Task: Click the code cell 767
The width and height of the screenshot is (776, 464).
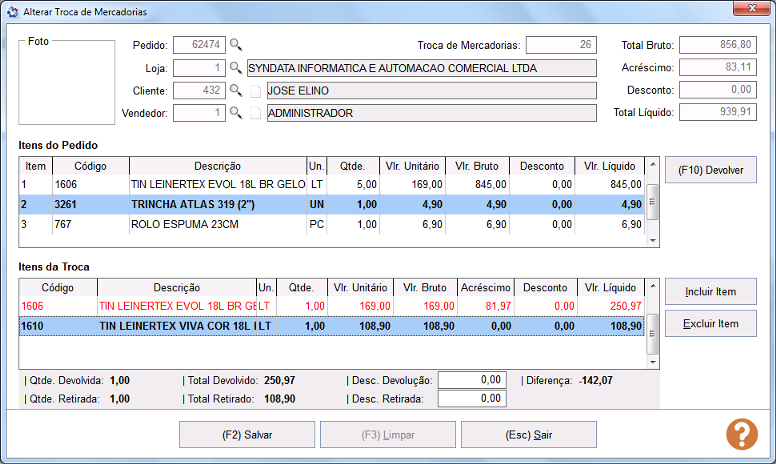Action: (x=91, y=224)
